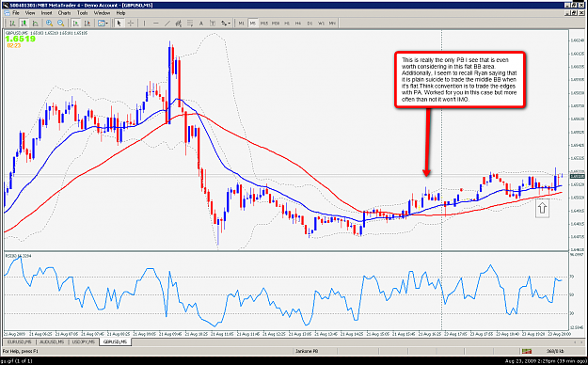Click the green 1.6519 price label
The height and width of the screenshot is (365, 588).
tap(21, 39)
